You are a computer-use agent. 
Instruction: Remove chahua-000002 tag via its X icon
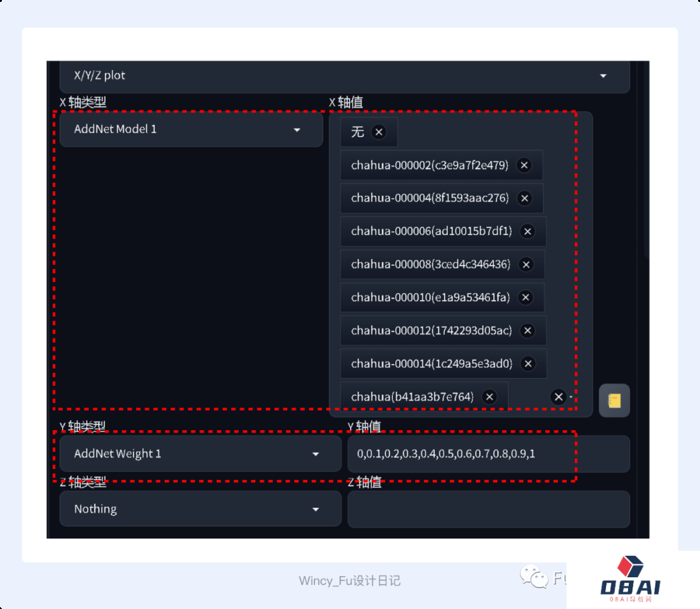tap(524, 165)
